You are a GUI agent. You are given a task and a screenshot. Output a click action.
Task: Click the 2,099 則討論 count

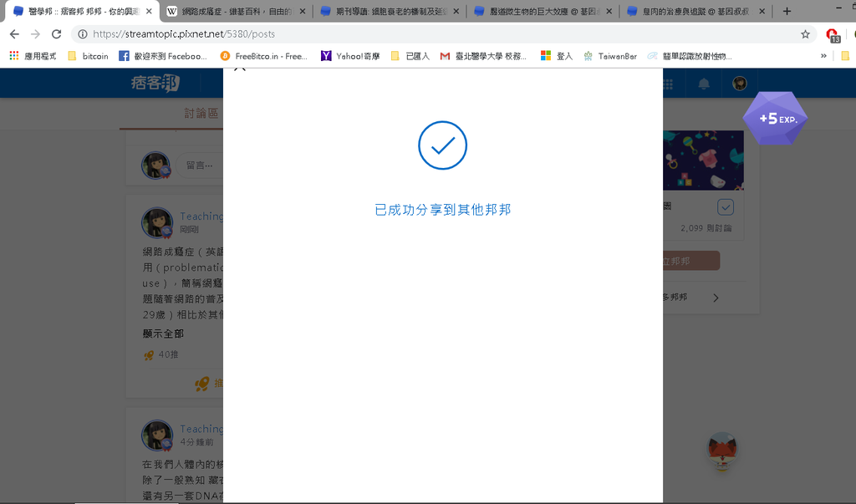706,227
